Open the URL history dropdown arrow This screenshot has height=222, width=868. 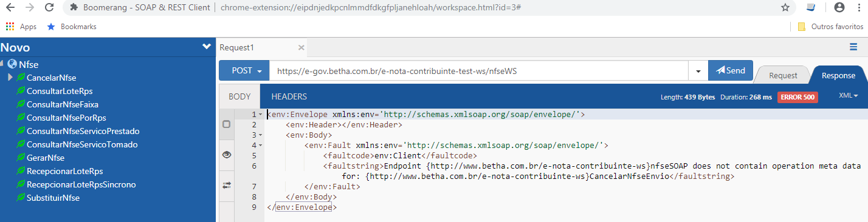pyautogui.click(x=698, y=71)
